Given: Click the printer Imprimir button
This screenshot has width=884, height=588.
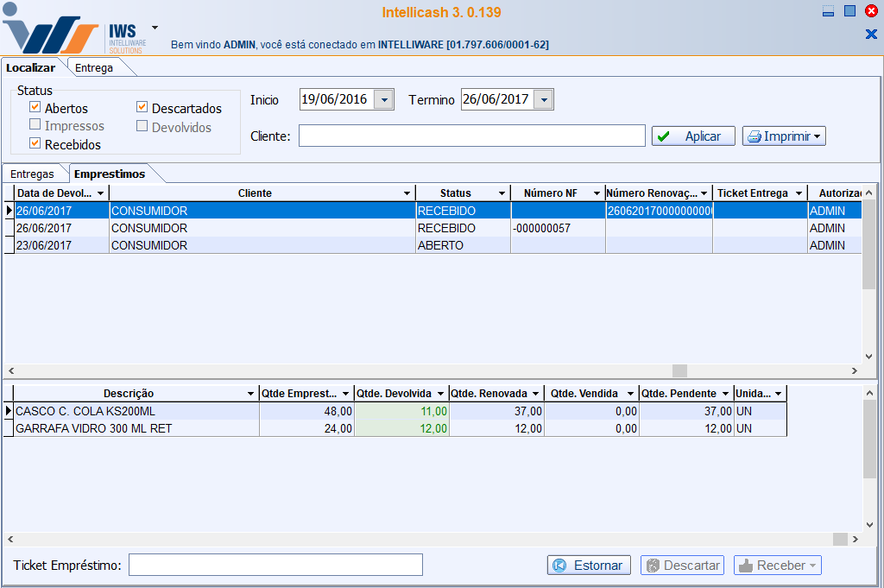Looking at the screenshot, I should (784, 136).
